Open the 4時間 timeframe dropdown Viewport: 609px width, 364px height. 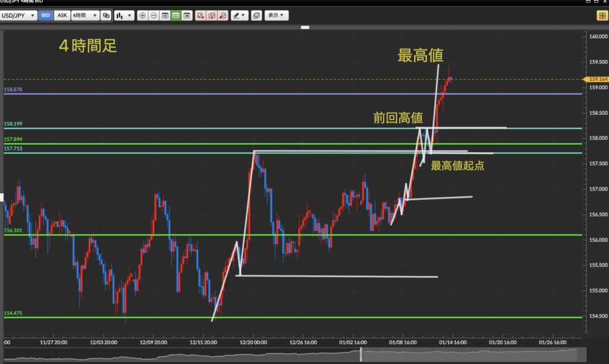[84, 15]
